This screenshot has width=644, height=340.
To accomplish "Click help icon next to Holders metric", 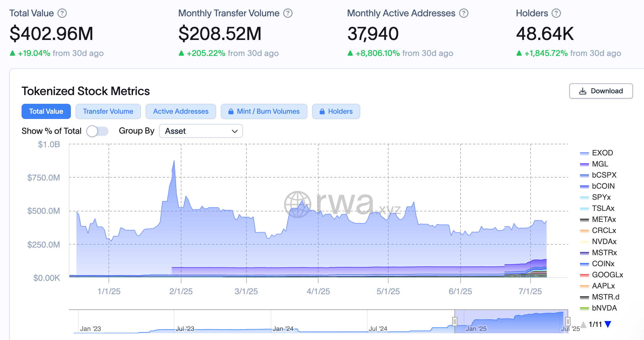I will 556,13.
